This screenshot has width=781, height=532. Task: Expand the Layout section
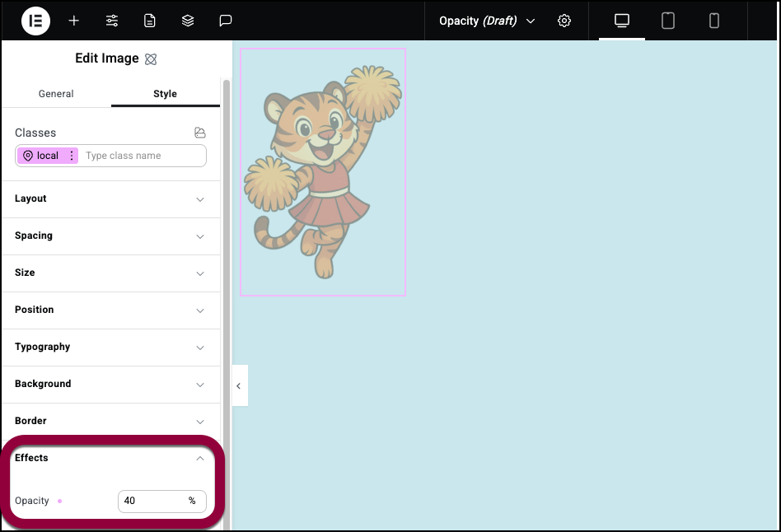110,198
